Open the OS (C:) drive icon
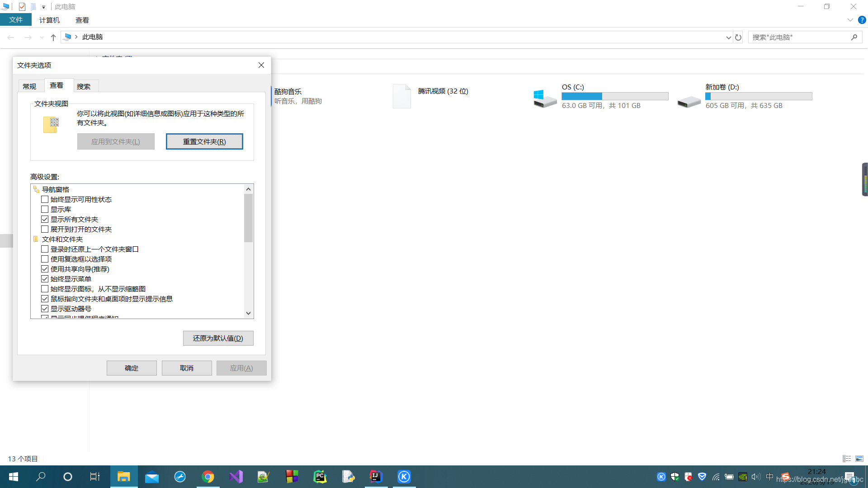 (x=545, y=98)
